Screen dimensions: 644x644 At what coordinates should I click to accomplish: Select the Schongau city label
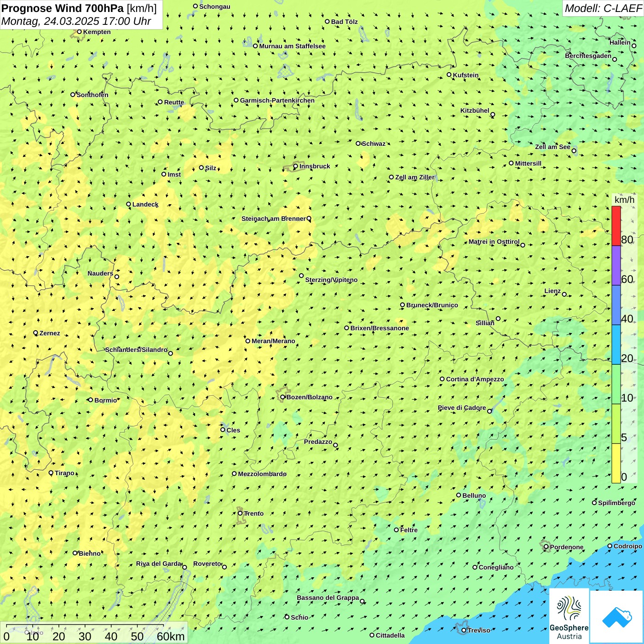pyautogui.click(x=215, y=6)
